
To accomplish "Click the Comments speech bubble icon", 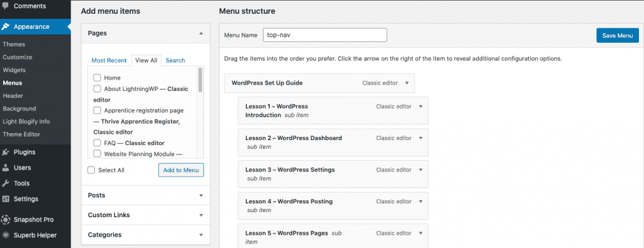I will pos(6,6).
